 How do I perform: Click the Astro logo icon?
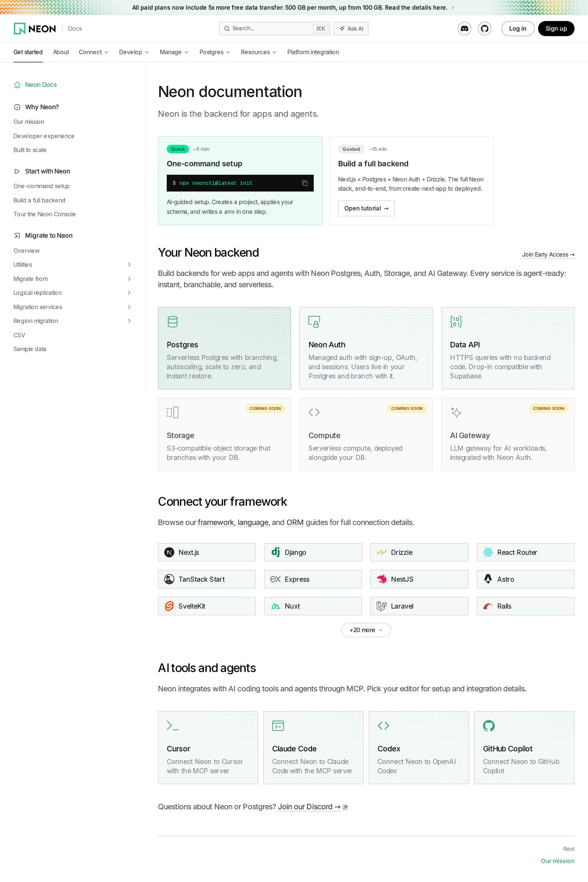(x=488, y=579)
